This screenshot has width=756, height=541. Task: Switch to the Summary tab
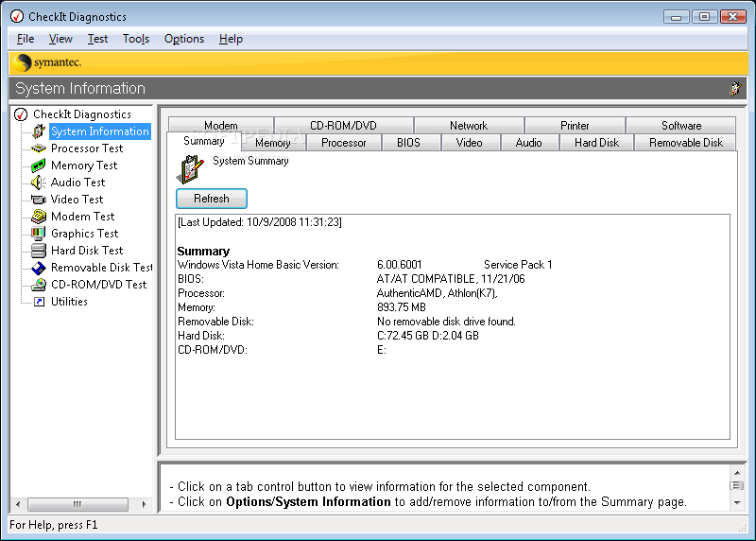click(x=204, y=141)
